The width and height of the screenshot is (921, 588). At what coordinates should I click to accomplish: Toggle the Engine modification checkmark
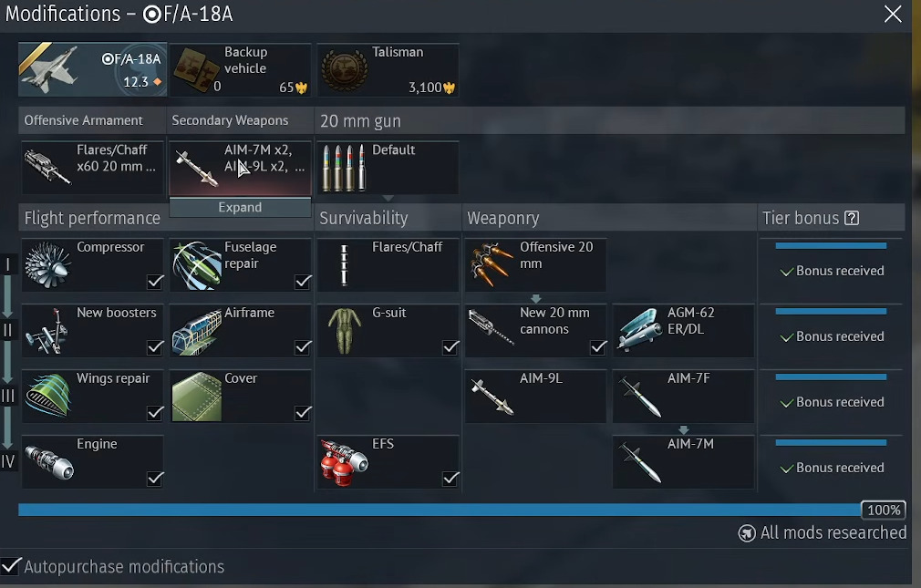click(x=155, y=479)
